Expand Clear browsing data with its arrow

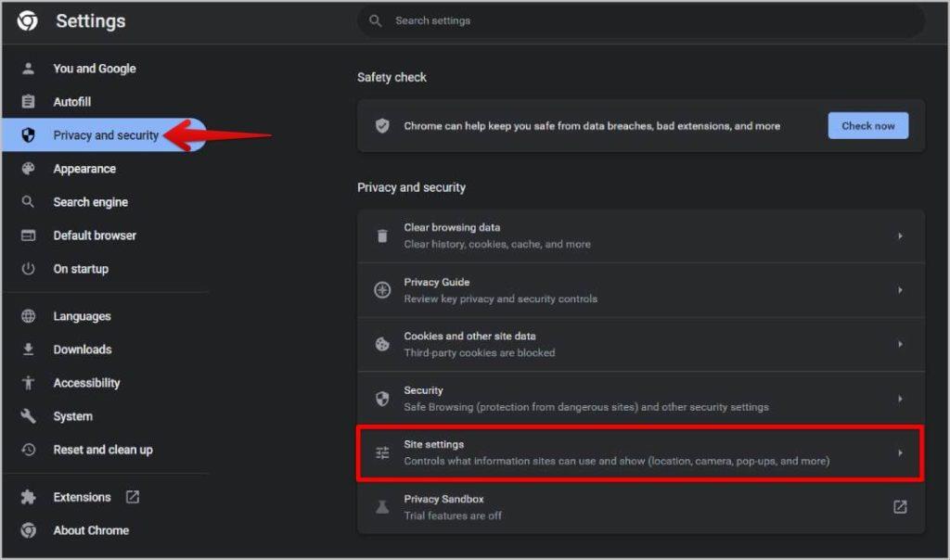[900, 235]
